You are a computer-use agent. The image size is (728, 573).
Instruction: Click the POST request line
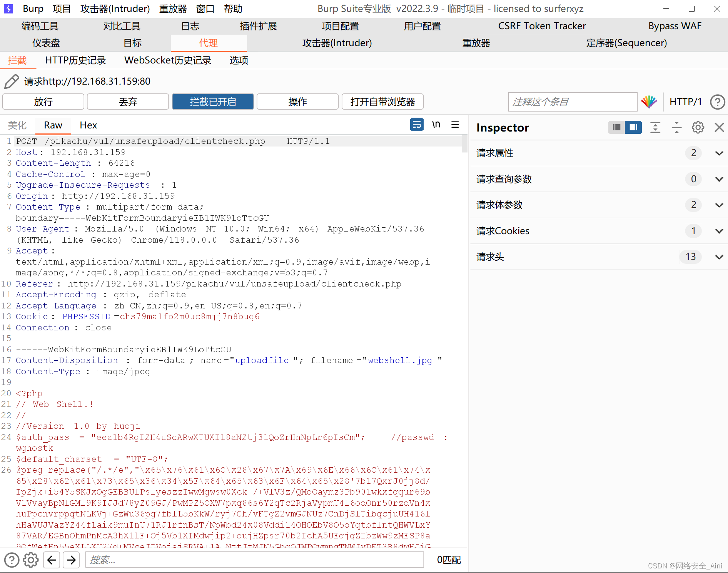click(238, 141)
